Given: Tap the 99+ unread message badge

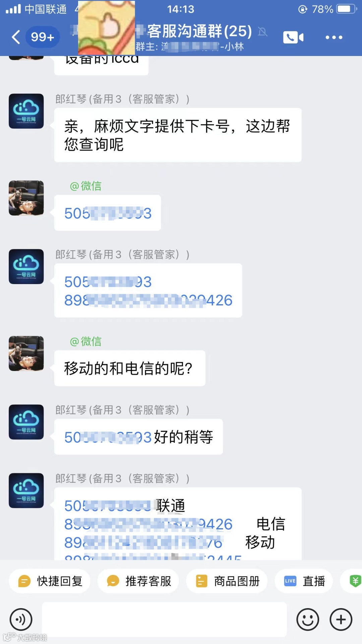Looking at the screenshot, I should pyautogui.click(x=43, y=37).
